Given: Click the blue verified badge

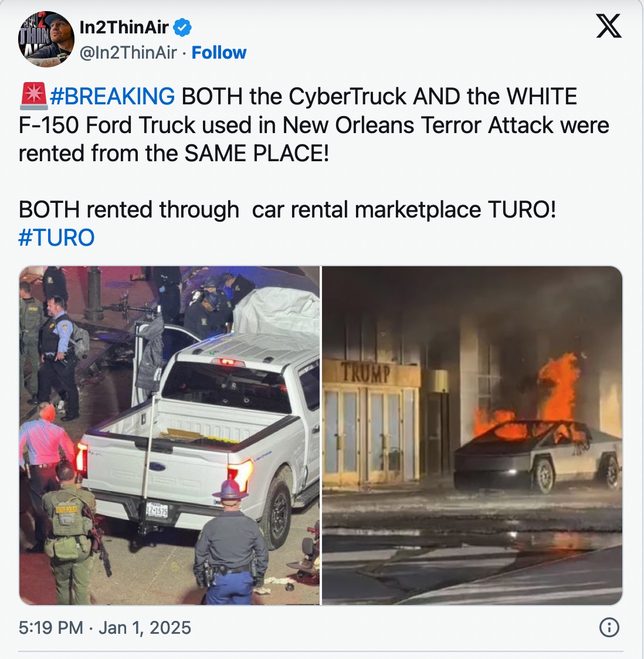Looking at the screenshot, I should pyautogui.click(x=182, y=28).
